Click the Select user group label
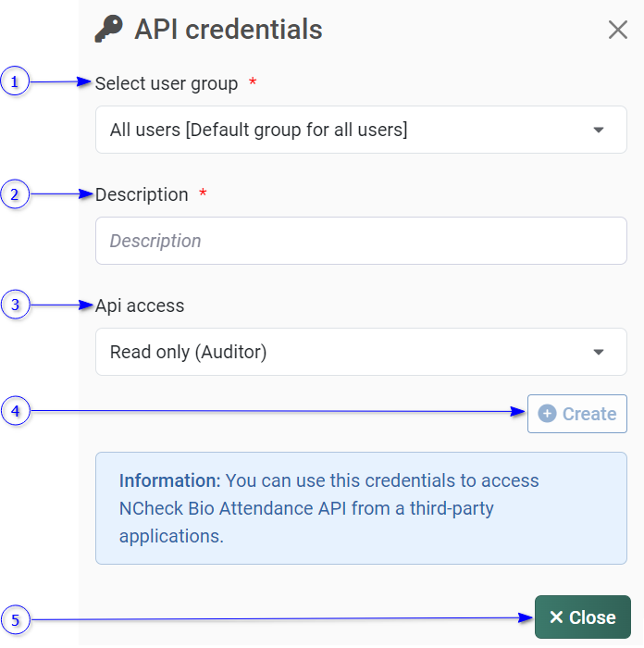 click(x=167, y=83)
